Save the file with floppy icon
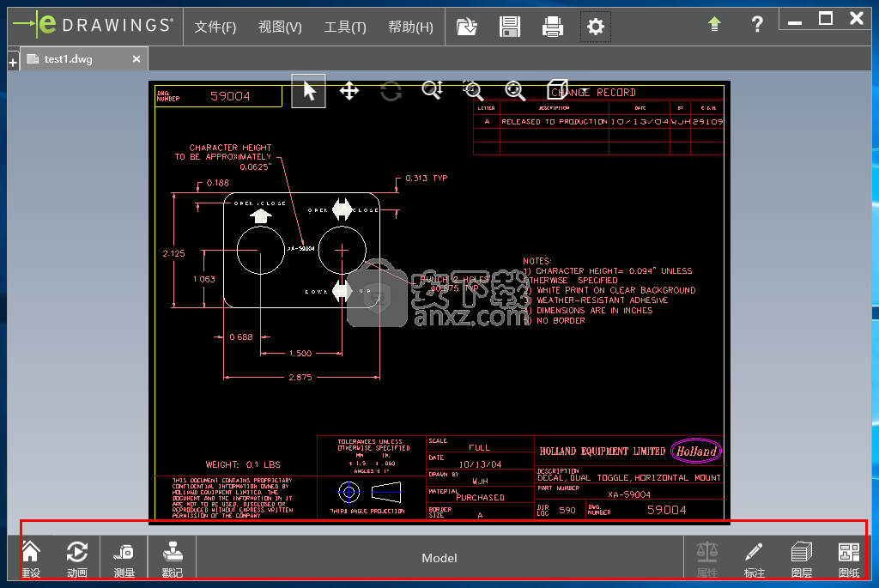The width and height of the screenshot is (879, 588). click(x=510, y=27)
